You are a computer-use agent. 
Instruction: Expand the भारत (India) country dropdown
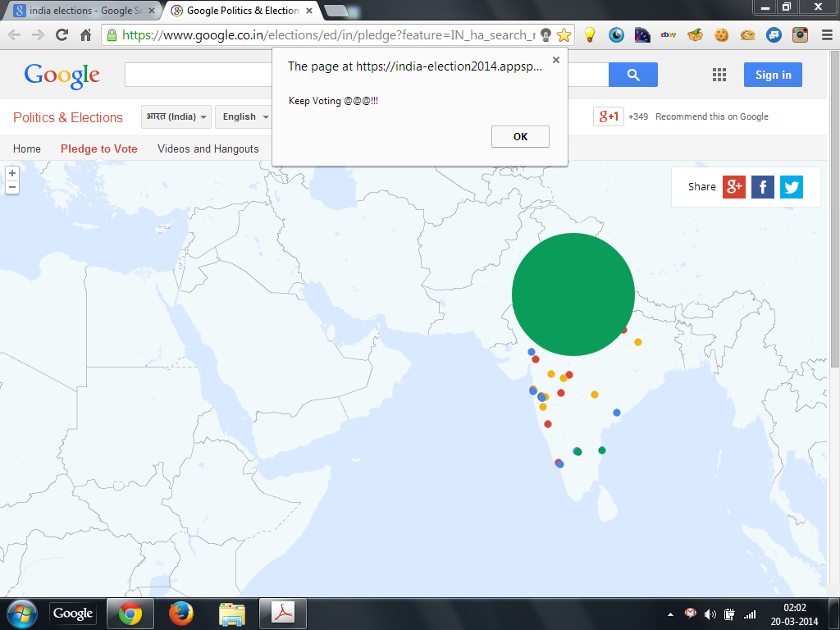[176, 116]
